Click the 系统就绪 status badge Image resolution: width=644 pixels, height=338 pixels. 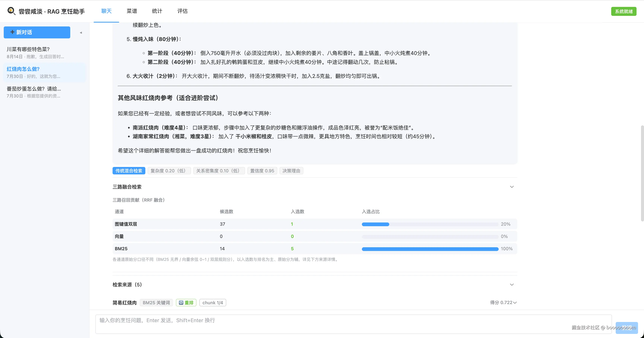[x=624, y=12]
